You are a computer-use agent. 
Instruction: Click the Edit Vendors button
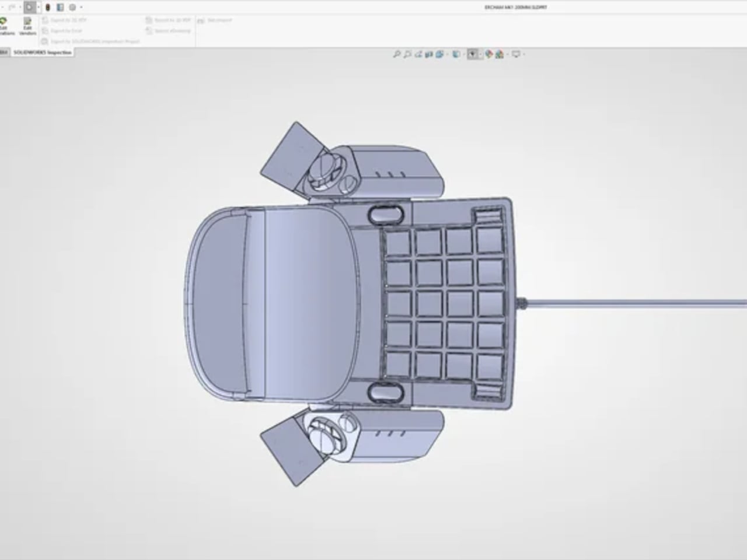(x=27, y=26)
